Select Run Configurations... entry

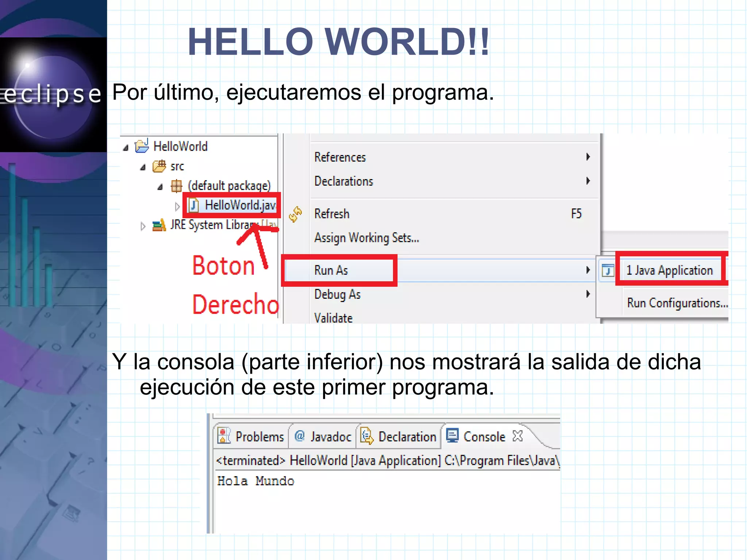point(677,303)
